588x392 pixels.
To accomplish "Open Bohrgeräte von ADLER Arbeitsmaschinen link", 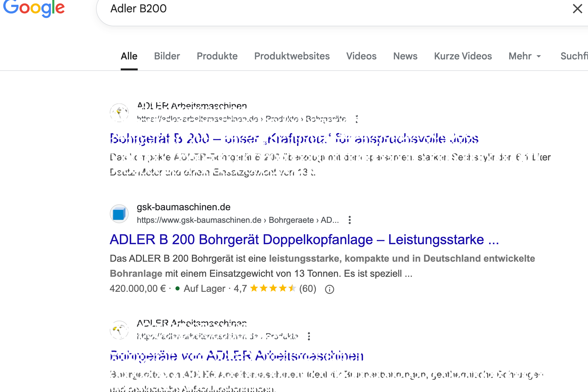I will click(x=237, y=356).
